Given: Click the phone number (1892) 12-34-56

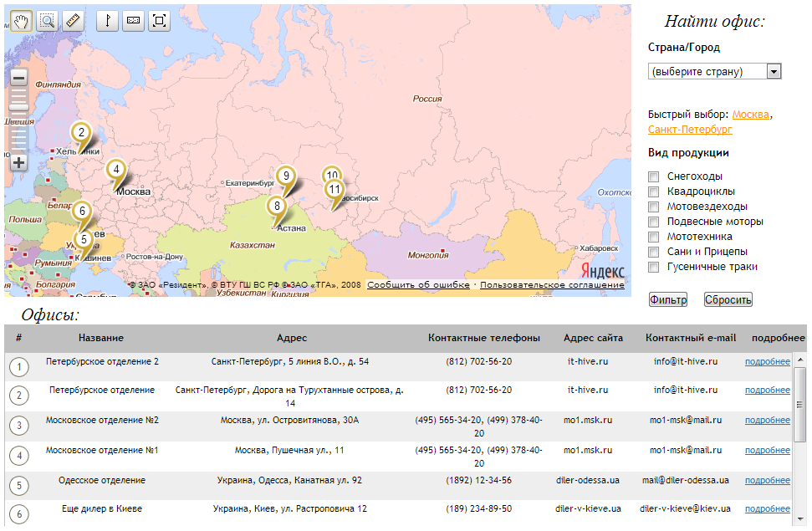Looking at the screenshot, I should (x=479, y=480).
